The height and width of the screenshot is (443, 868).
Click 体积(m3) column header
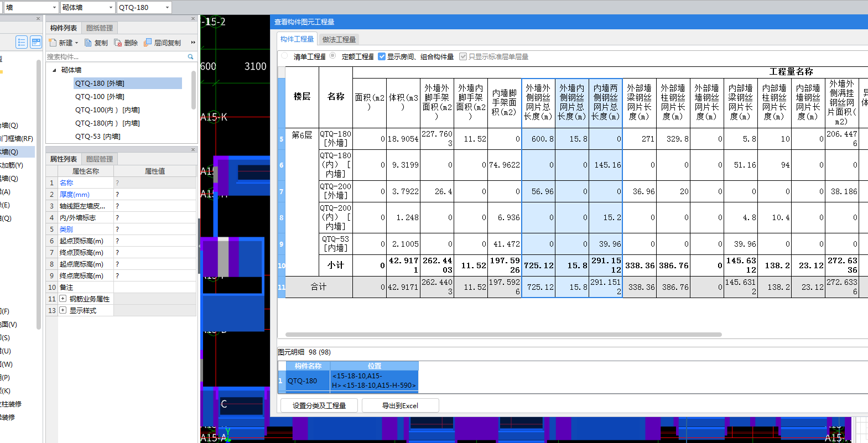(403, 102)
